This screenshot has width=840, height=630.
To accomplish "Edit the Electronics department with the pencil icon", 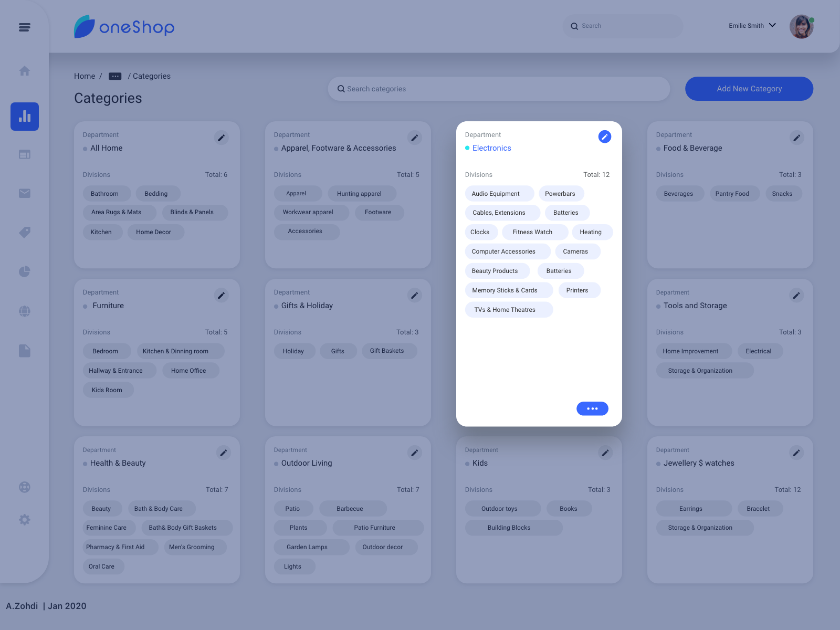I will click(x=605, y=136).
